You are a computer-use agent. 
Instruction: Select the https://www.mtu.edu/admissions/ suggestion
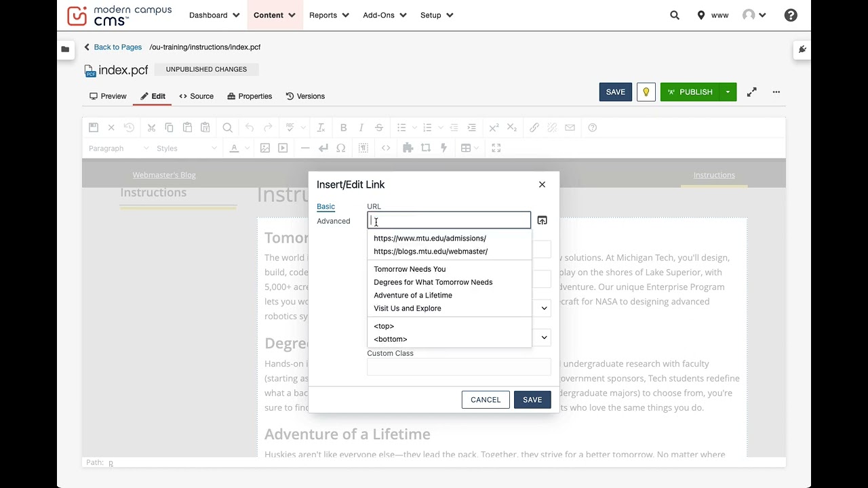click(450, 239)
